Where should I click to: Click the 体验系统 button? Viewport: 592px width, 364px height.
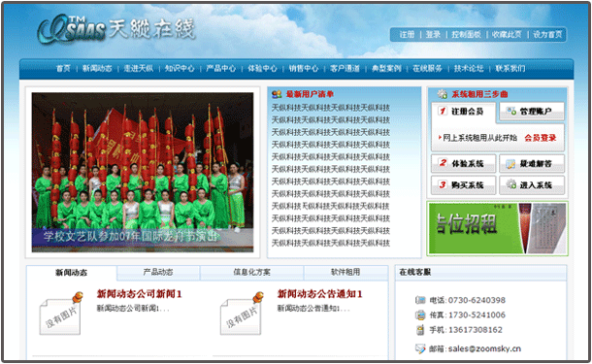[x=463, y=163]
